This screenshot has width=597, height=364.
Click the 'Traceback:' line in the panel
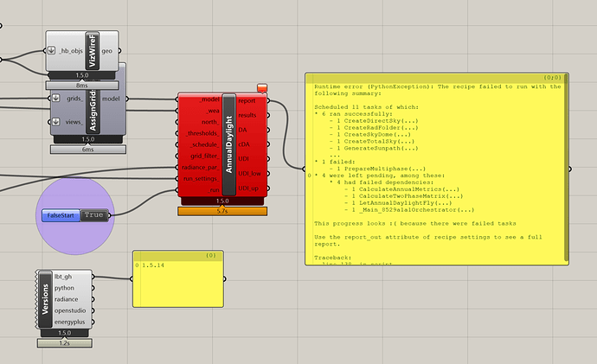tap(333, 258)
